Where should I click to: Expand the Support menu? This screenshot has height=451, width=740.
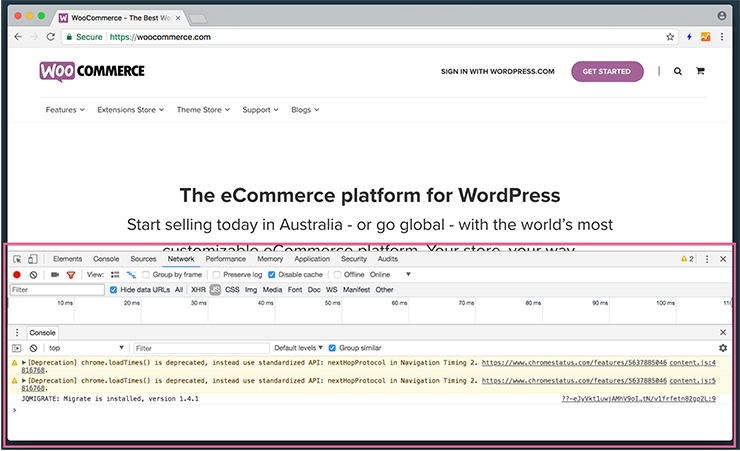261,110
